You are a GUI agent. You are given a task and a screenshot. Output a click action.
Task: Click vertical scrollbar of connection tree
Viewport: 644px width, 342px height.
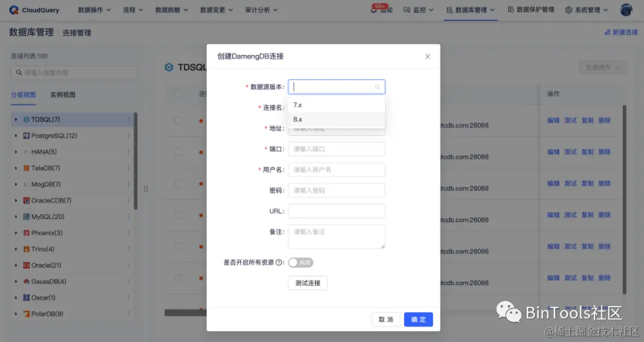point(135,161)
